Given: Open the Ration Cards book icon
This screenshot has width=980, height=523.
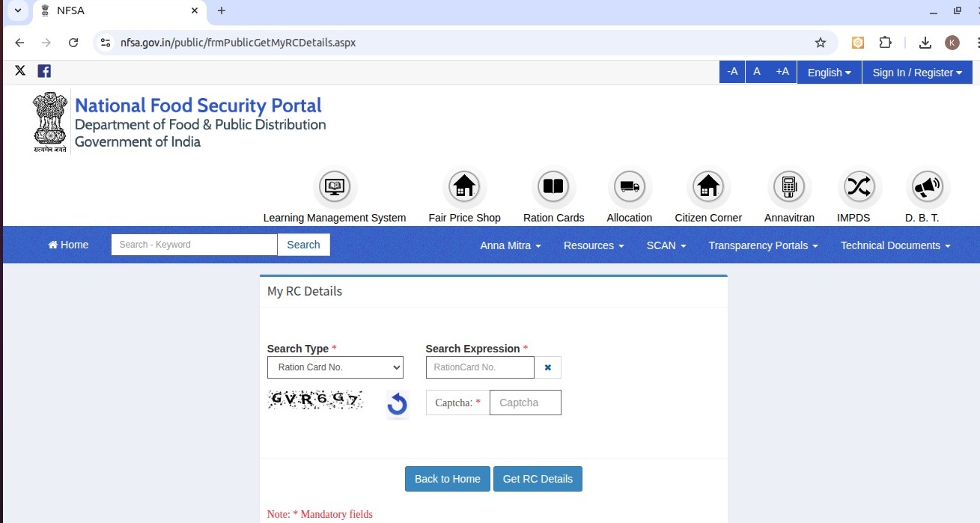Looking at the screenshot, I should (553, 187).
